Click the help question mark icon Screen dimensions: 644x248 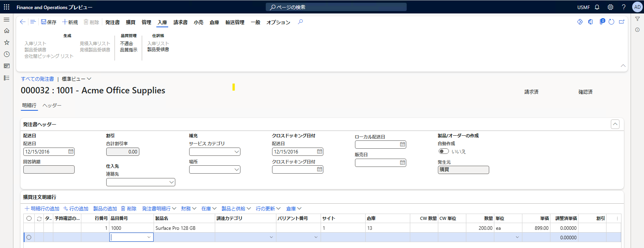(x=623, y=7)
